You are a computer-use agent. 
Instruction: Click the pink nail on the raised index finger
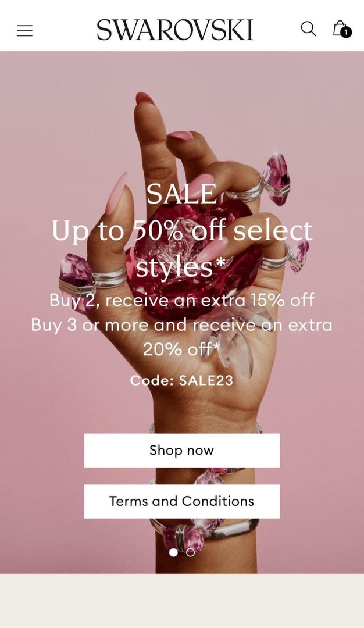[145, 98]
